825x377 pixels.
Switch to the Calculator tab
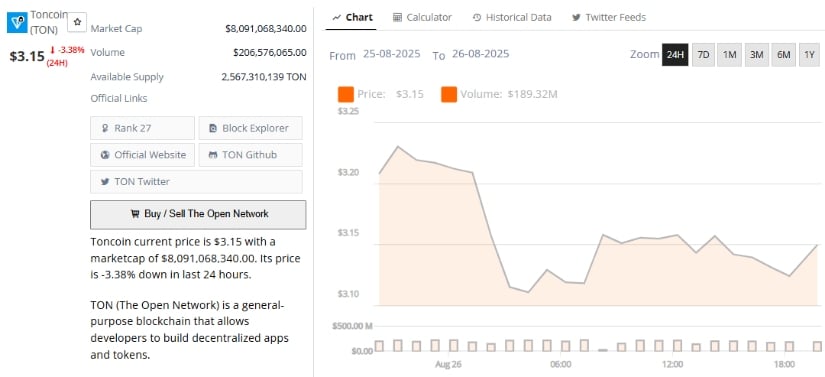click(x=422, y=17)
